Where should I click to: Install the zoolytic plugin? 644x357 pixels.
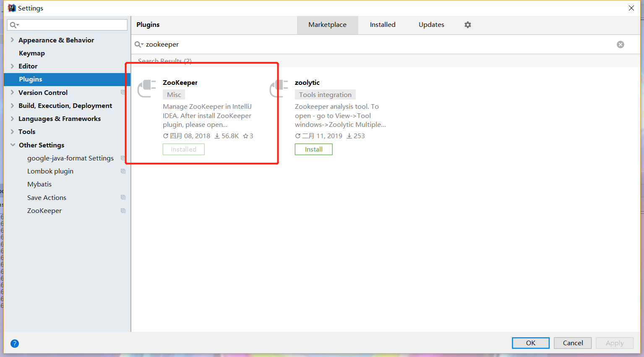(314, 150)
